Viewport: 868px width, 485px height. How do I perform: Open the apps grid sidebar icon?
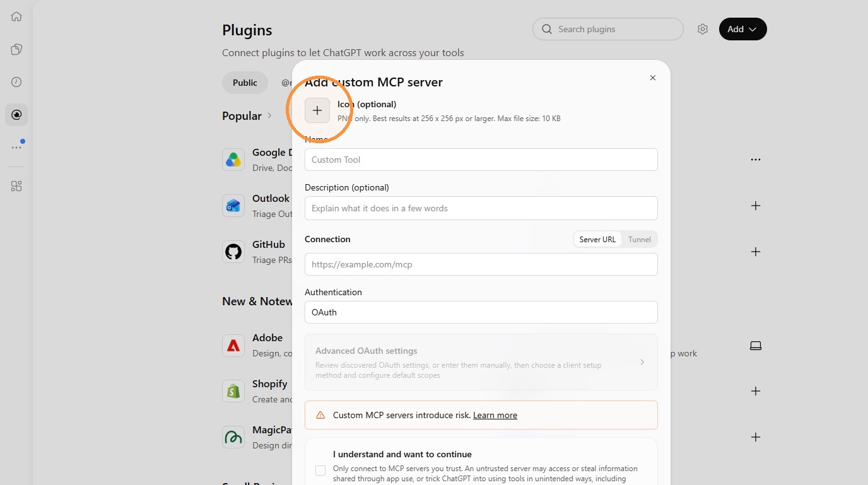click(16, 186)
